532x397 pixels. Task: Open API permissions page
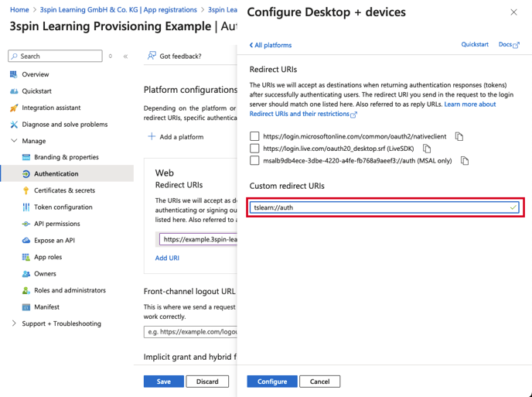(57, 224)
